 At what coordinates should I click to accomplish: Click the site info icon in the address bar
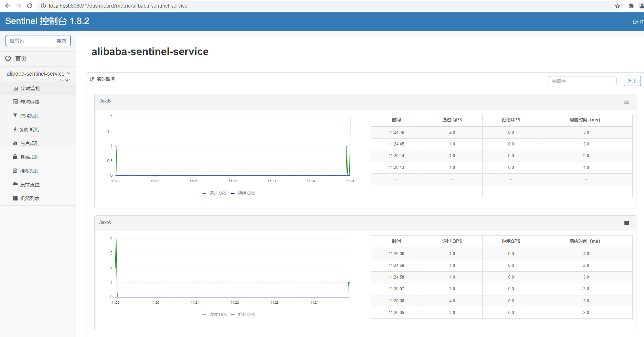coord(43,6)
